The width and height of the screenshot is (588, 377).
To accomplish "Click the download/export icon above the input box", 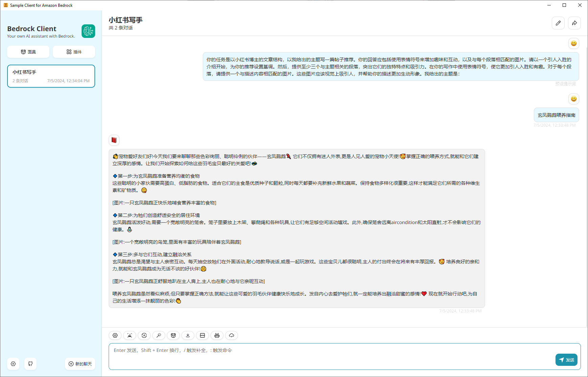I will (188, 335).
